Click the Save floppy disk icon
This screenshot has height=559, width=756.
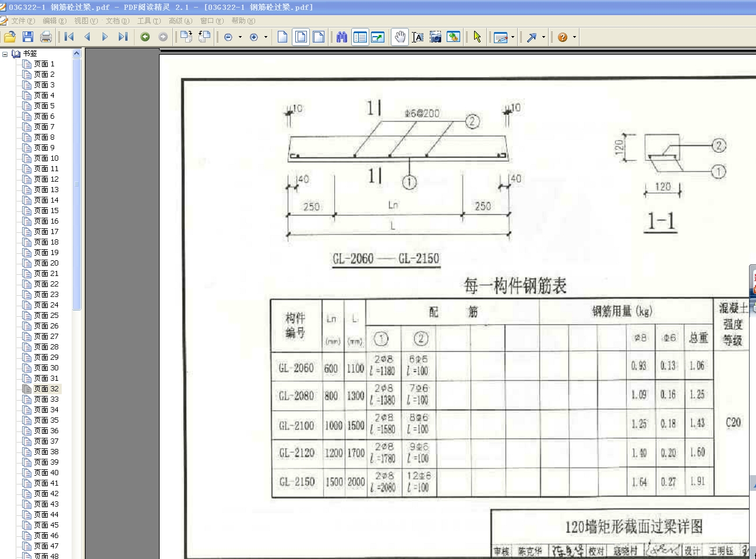click(27, 37)
